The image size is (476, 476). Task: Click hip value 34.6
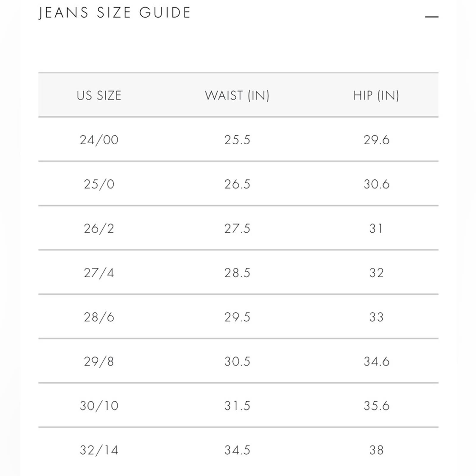tap(376, 361)
